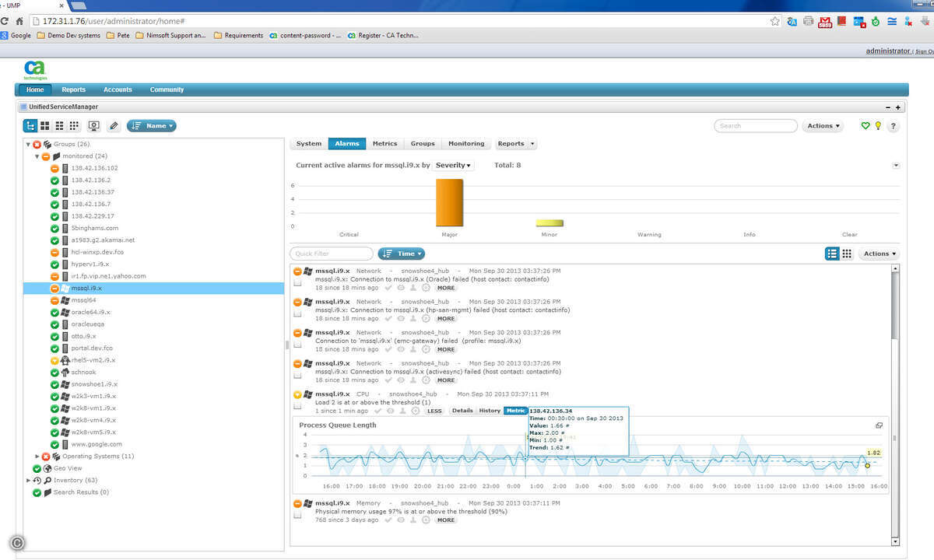Open Details on the CPU alarm
Viewport: 934px width, 560px height.
pos(462,411)
